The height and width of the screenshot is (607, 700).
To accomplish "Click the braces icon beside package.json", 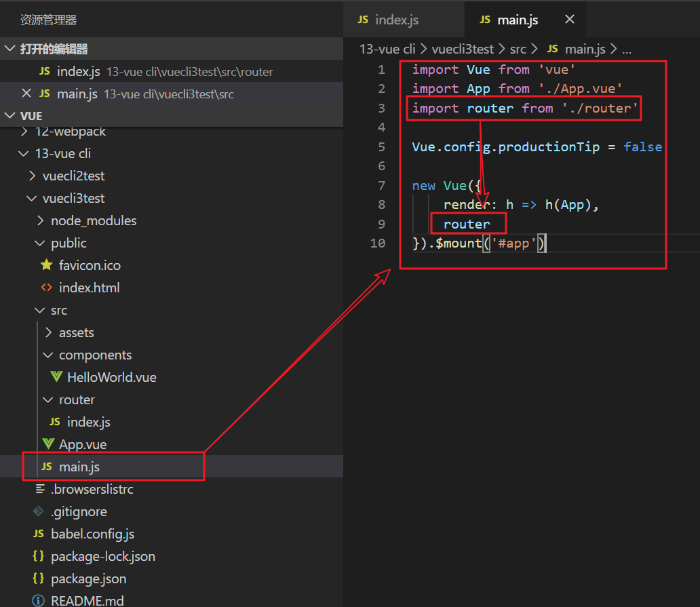I will (x=39, y=579).
